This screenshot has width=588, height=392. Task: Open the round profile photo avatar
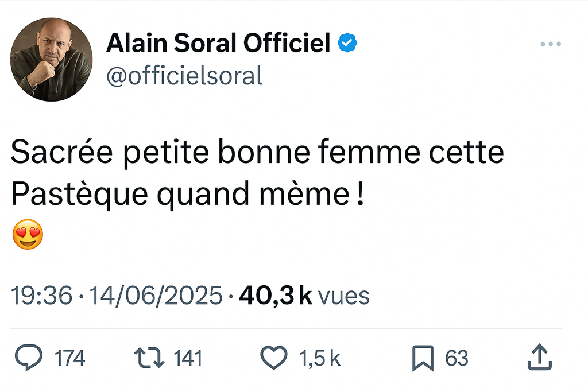tap(51, 60)
